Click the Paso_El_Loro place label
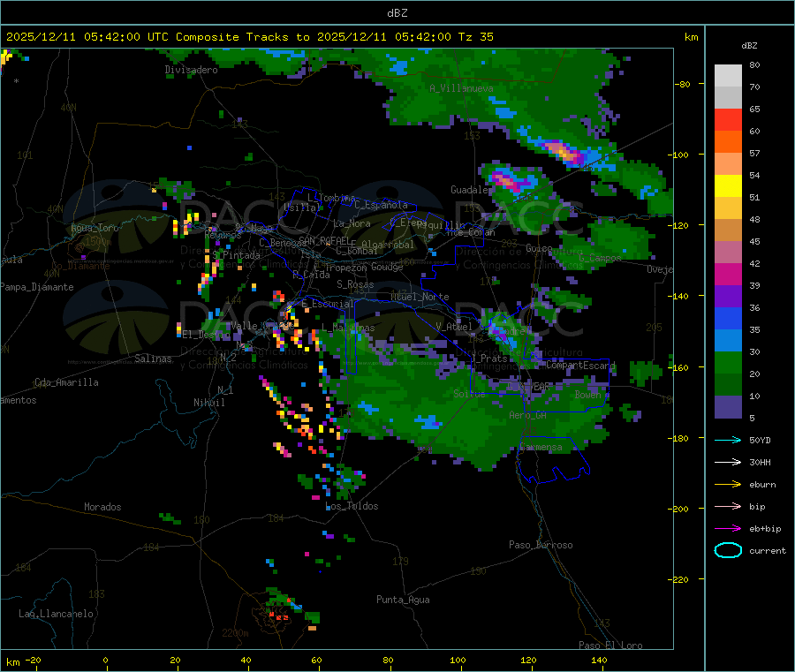This screenshot has height=672, width=795. 610,646
